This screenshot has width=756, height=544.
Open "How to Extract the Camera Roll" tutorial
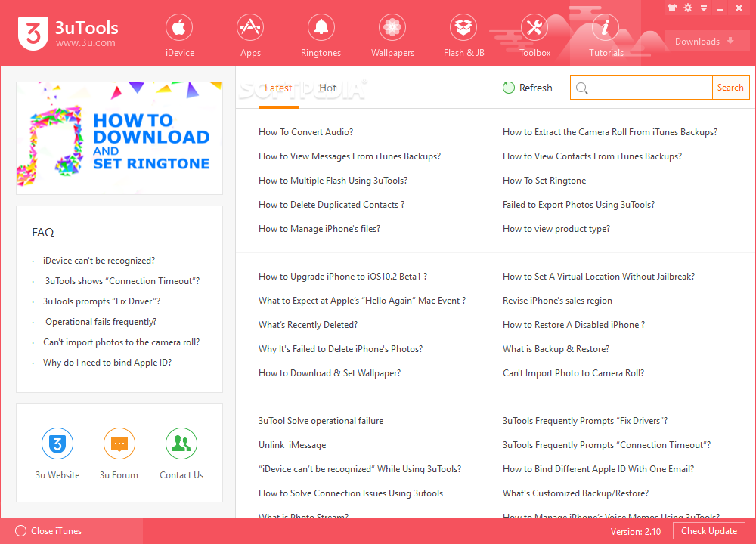pos(610,132)
